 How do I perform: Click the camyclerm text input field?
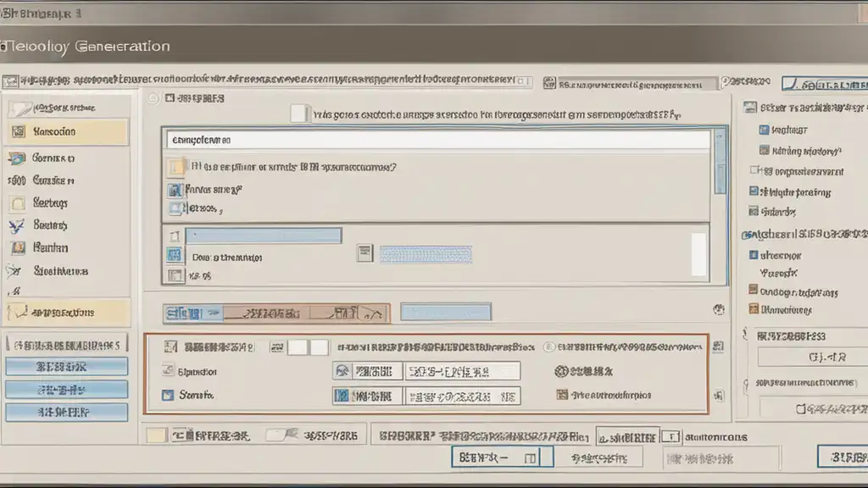coord(438,140)
